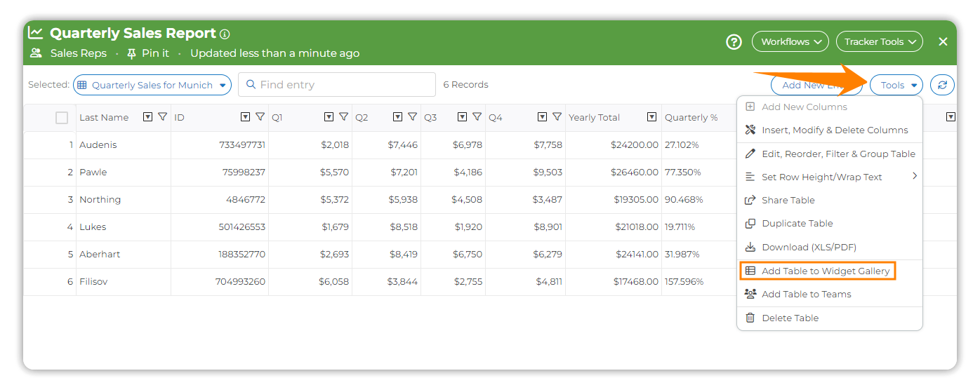Click the refresh table icon
This screenshot has width=980, height=378.
(x=942, y=85)
